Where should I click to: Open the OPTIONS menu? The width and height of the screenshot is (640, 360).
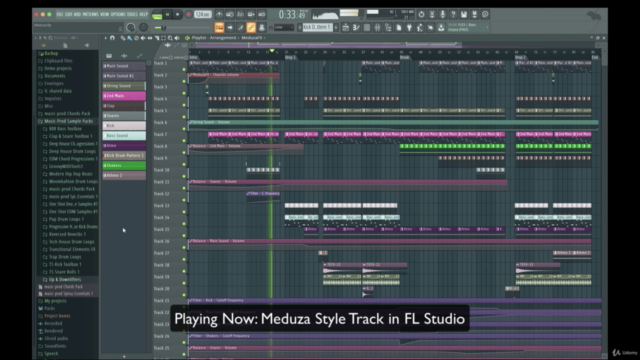pos(118,14)
